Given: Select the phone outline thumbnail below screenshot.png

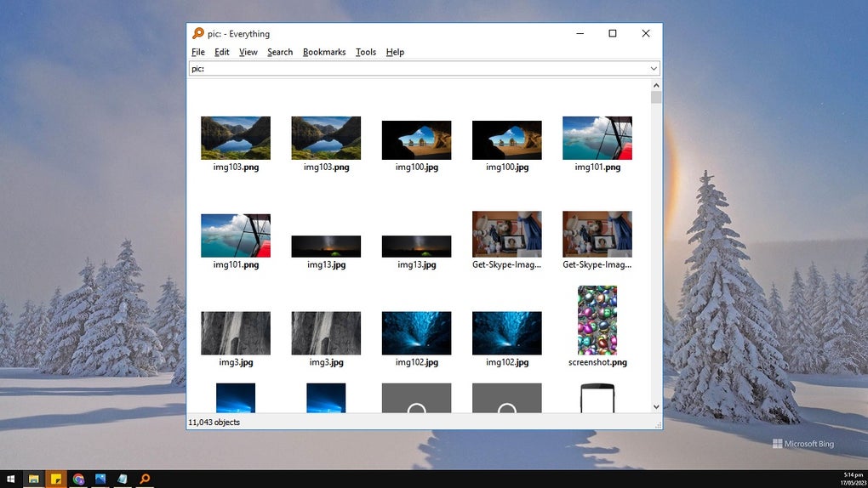Looking at the screenshot, I should pos(597,398).
